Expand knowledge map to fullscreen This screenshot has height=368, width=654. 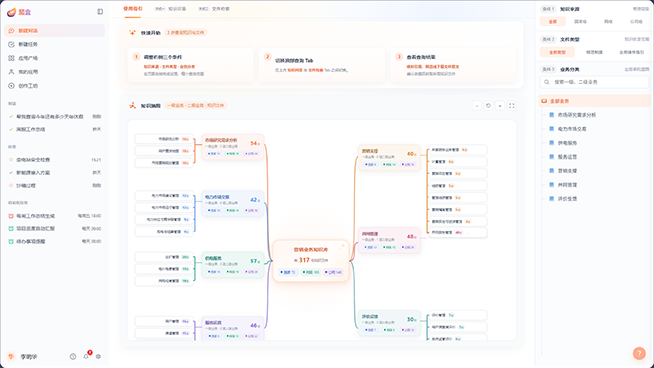512,106
